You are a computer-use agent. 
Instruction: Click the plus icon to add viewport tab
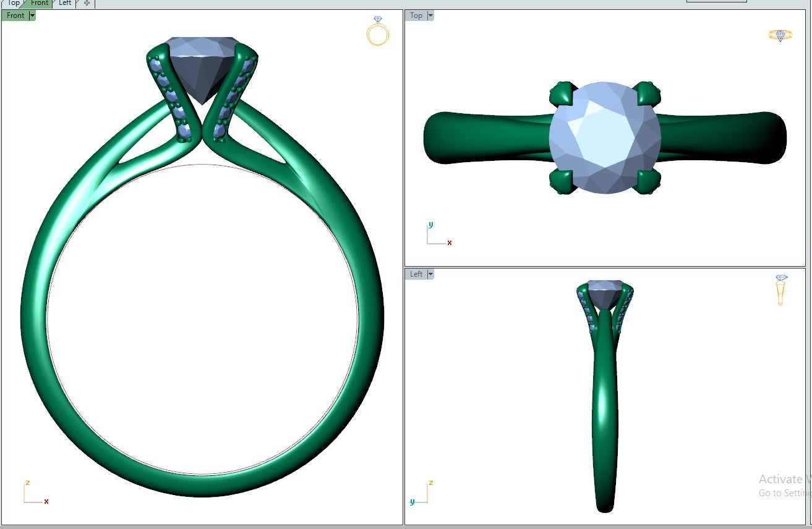[87, 3]
